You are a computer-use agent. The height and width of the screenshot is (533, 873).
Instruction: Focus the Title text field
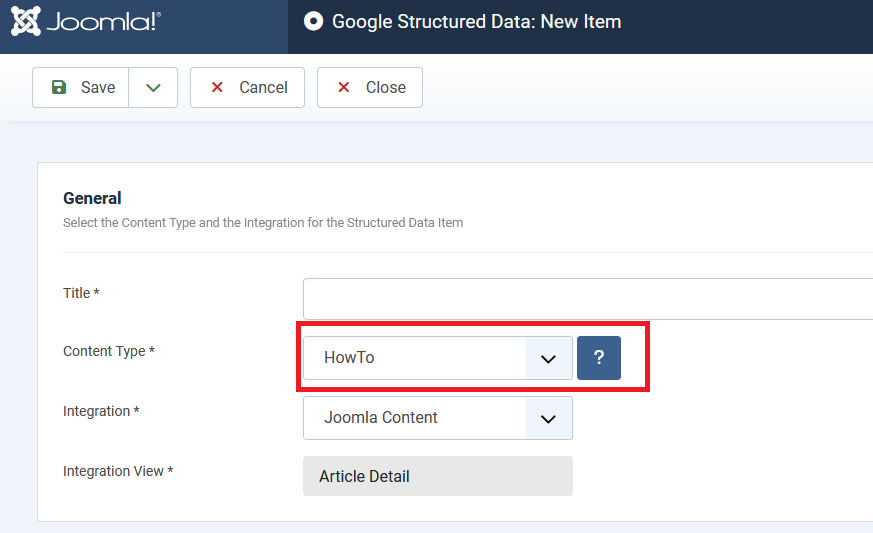tap(588, 299)
